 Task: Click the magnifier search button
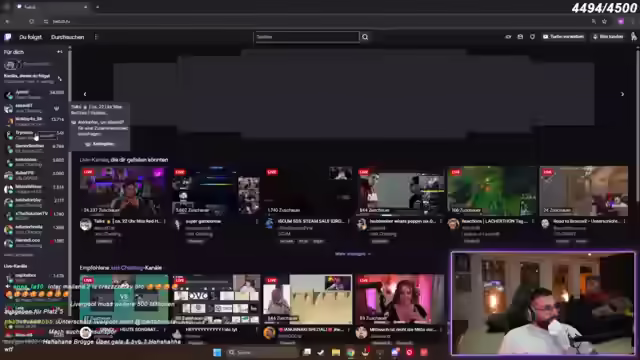365,37
